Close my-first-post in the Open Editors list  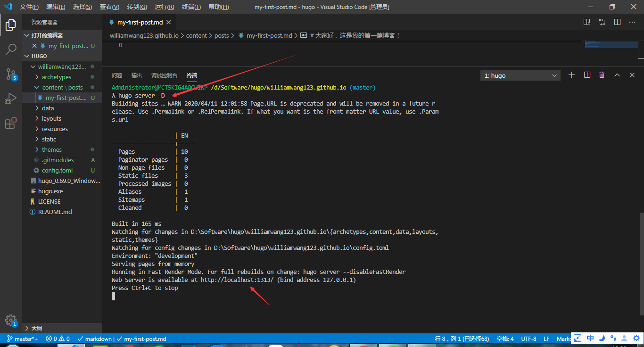coord(34,46)
